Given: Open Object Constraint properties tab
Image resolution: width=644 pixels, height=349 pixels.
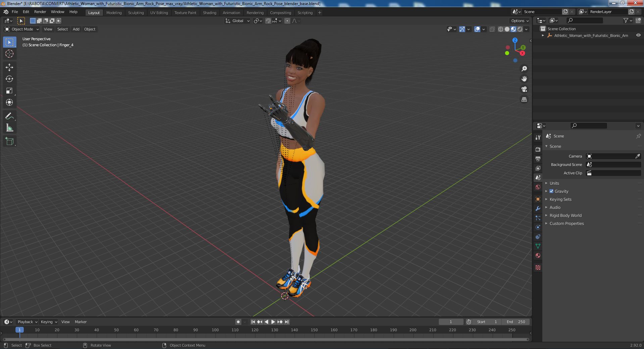Looking at the screenshot, I should point(538,237).
